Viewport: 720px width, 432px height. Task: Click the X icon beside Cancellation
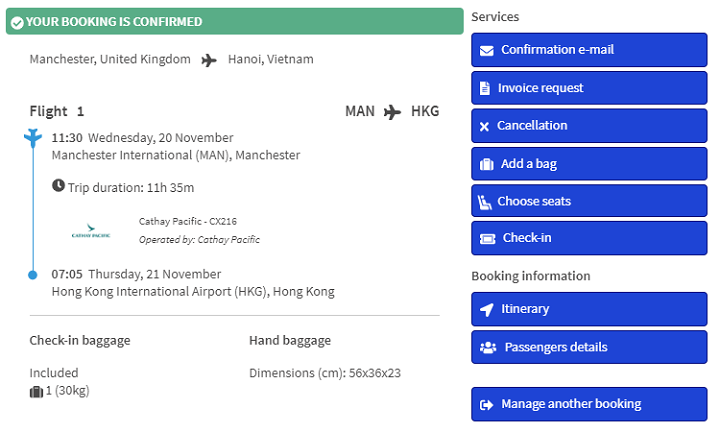click(485, 126)
